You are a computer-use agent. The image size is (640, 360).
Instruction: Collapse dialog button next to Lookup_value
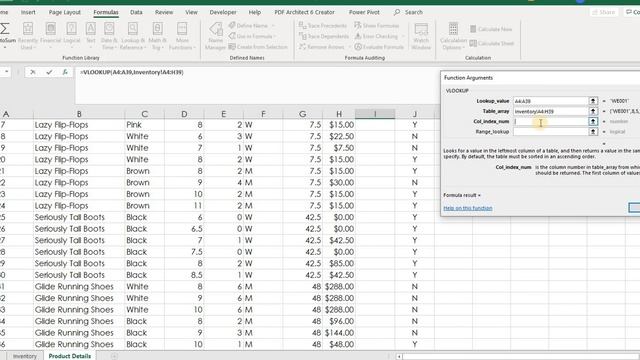point(593,101)
